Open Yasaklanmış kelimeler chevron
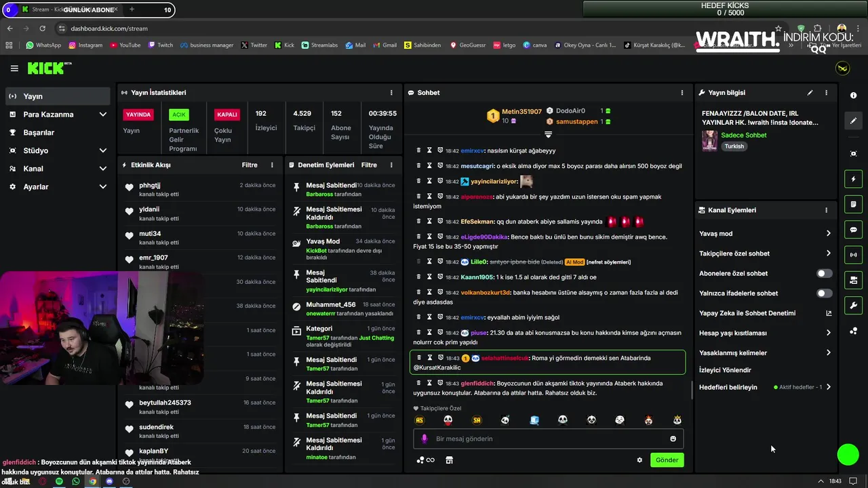 828,352
